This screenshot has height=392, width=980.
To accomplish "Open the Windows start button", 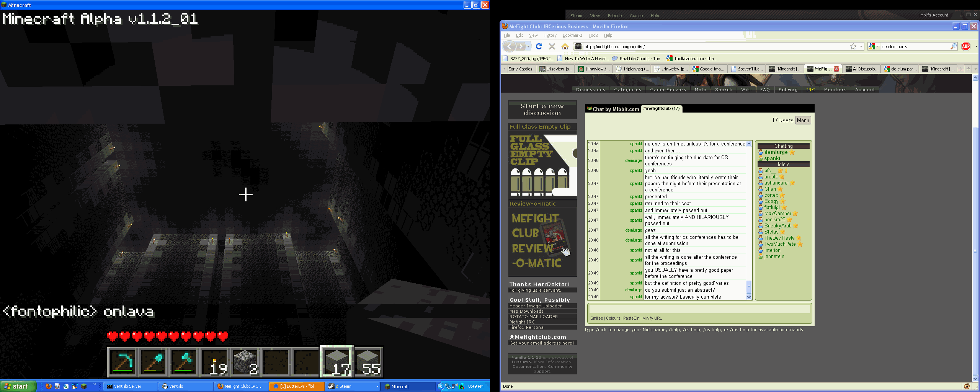I will click(18, 386).
